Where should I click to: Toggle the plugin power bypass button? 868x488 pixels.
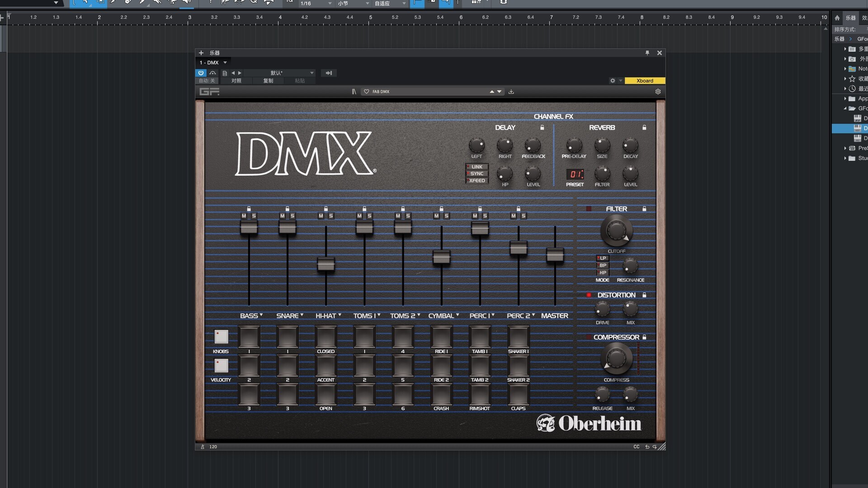(x=201, y=73)
